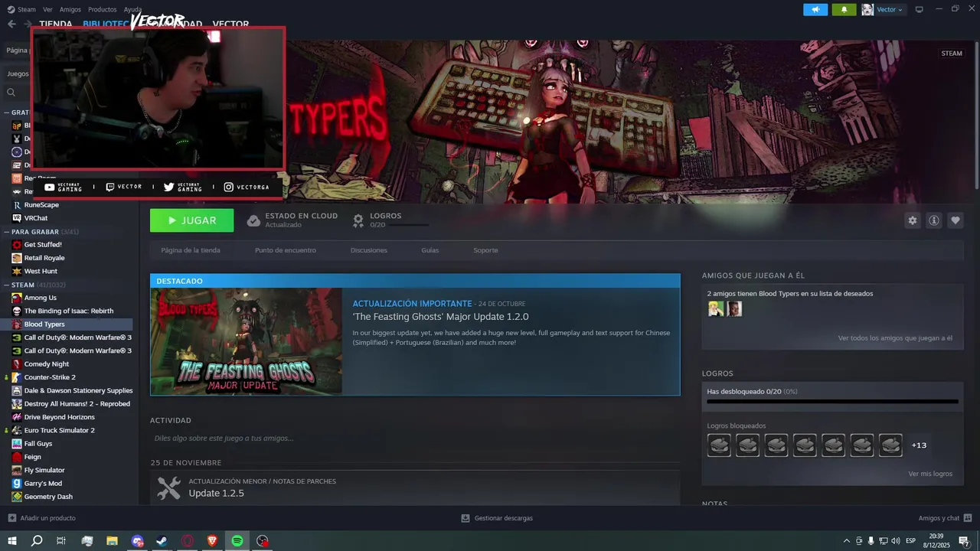This screenshot has width=980, height=551.
Task: Open File Explorer from the taskbar
Action: [x=112, y=540]
